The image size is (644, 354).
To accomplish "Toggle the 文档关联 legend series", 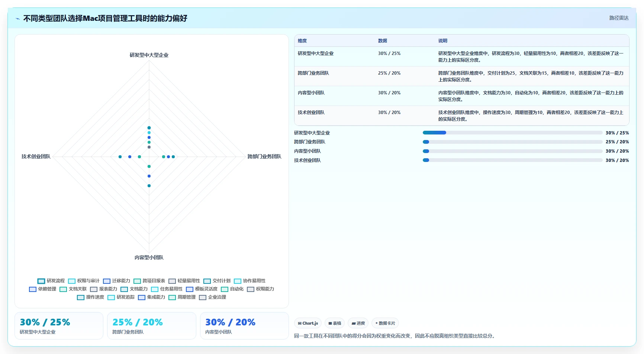I will click(73, 289).
